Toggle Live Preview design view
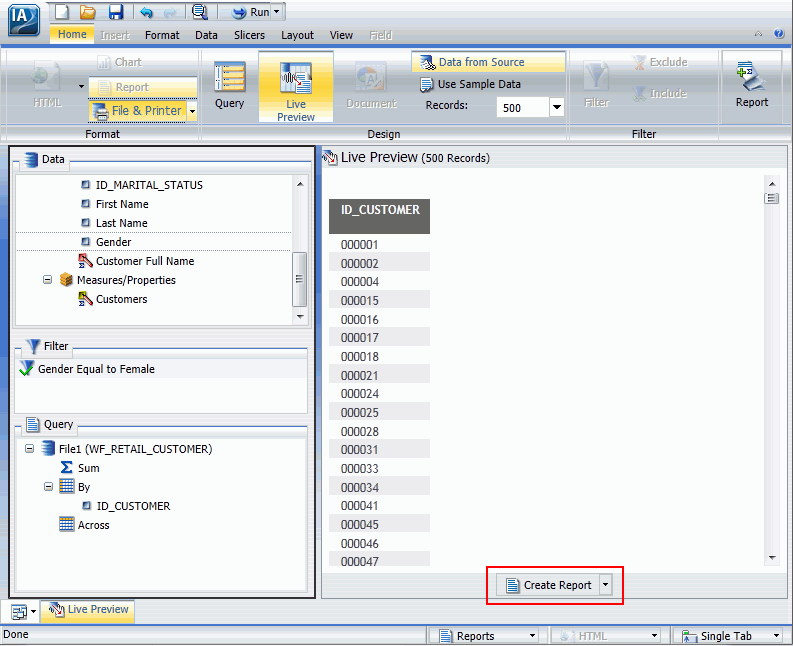This screenshot has width=793, height=646. pos(296,87)
